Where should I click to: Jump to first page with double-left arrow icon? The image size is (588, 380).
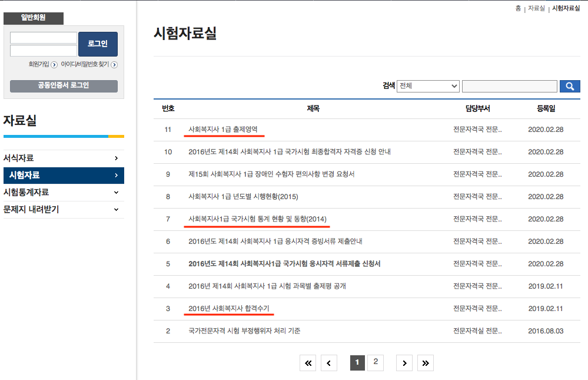pos(307,363)
